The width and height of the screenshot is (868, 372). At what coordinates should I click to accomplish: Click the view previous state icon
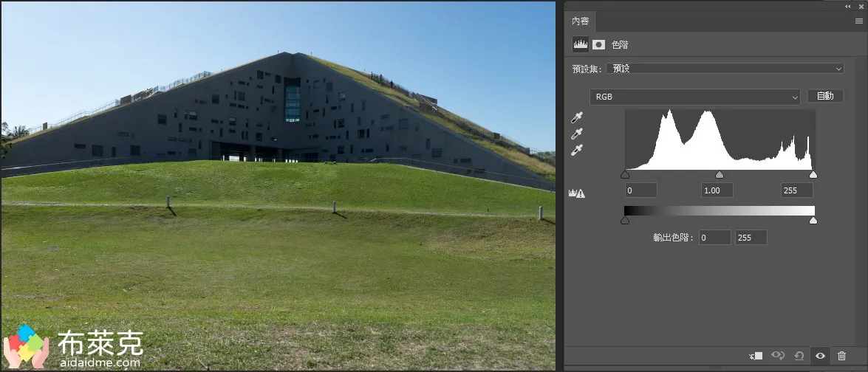point(778,356)
